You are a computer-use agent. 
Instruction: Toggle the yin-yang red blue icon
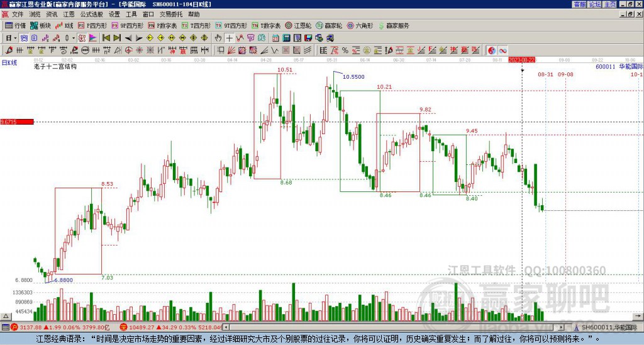[x=491, y=50]
